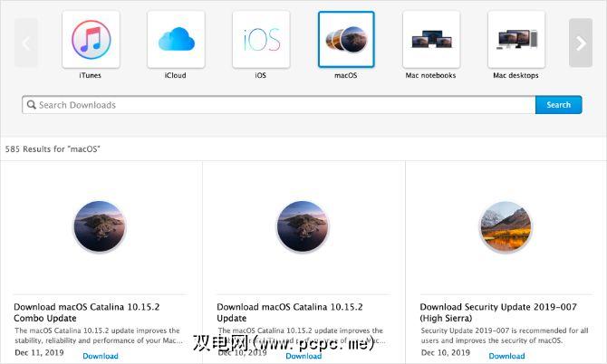Click the left carousel arrow
This screenshot has width=607, height=364.
coord(26,43)
